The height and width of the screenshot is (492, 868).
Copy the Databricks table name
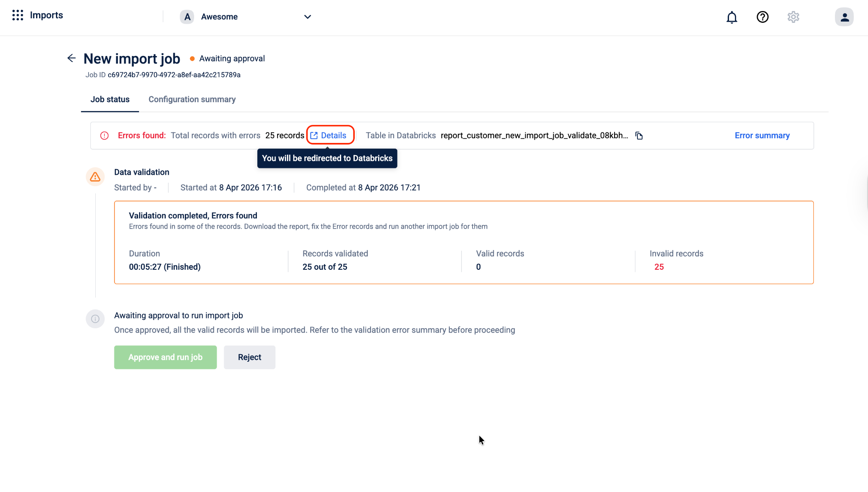[639, 136]
